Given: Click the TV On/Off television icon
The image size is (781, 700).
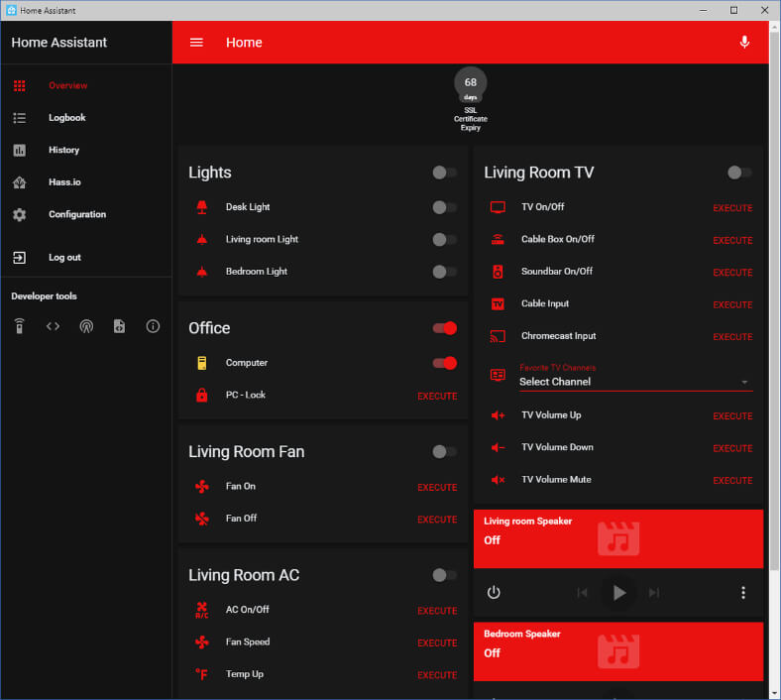Looking at the screenshot, I should 498,207.
